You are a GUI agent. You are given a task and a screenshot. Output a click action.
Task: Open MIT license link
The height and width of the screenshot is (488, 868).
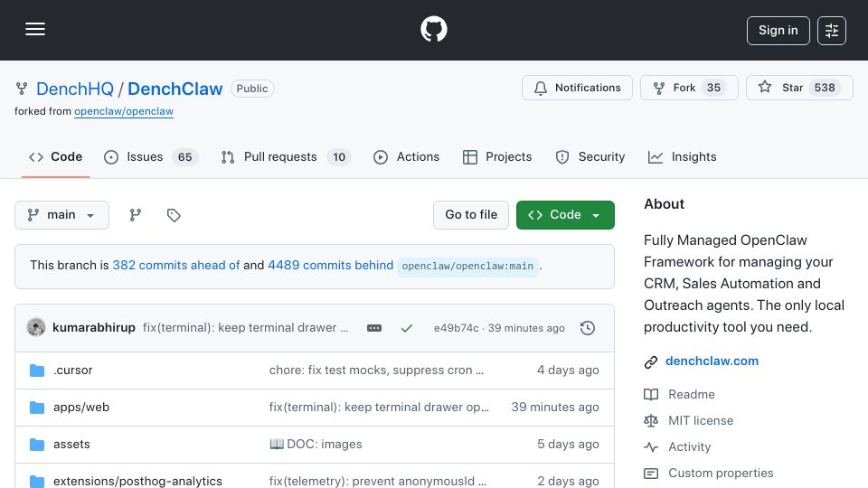[x=701, y=420]
